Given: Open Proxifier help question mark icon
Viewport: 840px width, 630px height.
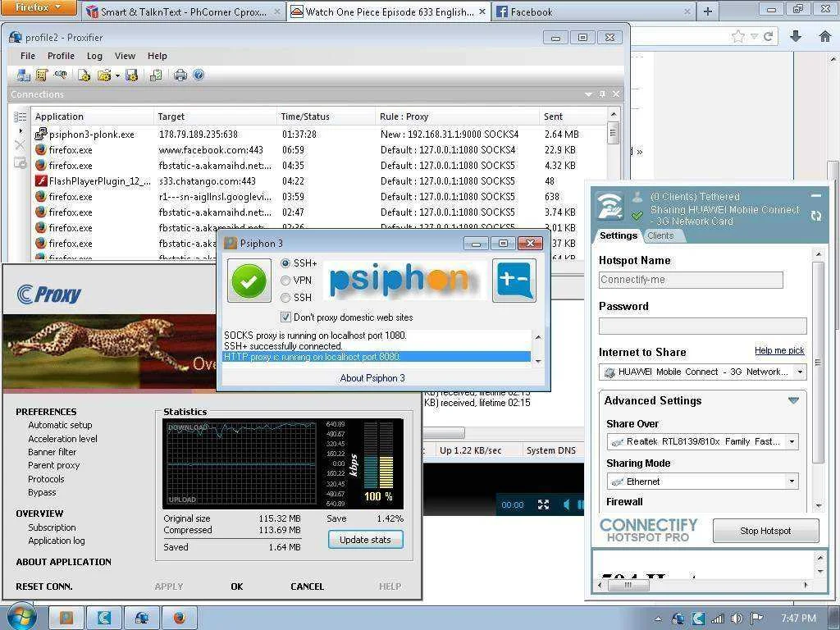Looking at the screenshot, I should point(199,75).
